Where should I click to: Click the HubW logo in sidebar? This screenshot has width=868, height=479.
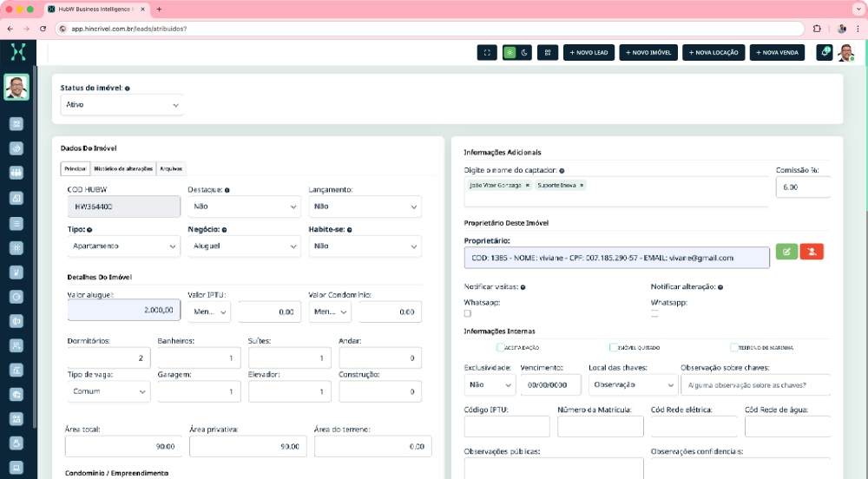[17, 52]
